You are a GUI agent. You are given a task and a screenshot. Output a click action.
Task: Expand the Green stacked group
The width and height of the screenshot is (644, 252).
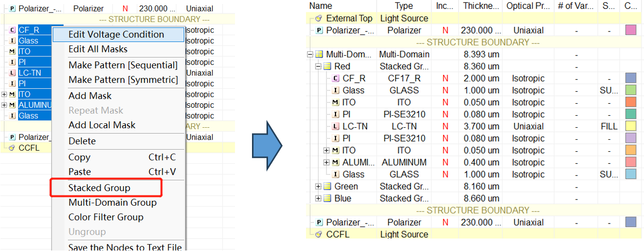coord(318,186)
